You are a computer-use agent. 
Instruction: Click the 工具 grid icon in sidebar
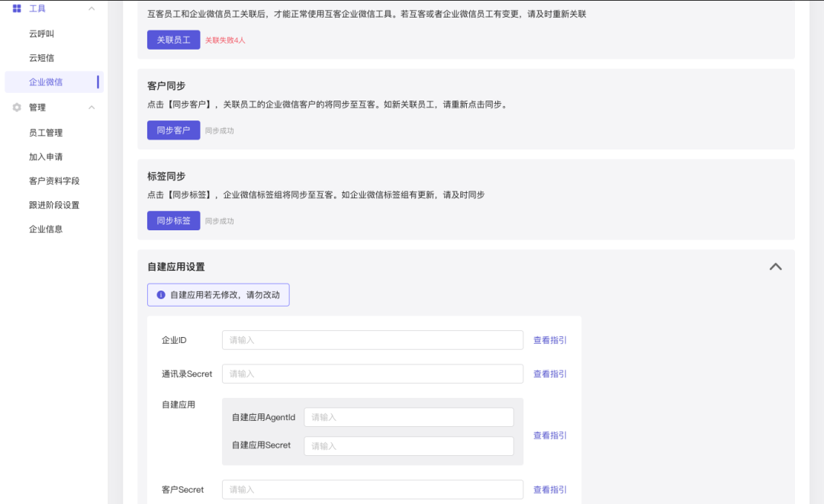[17, 8]
